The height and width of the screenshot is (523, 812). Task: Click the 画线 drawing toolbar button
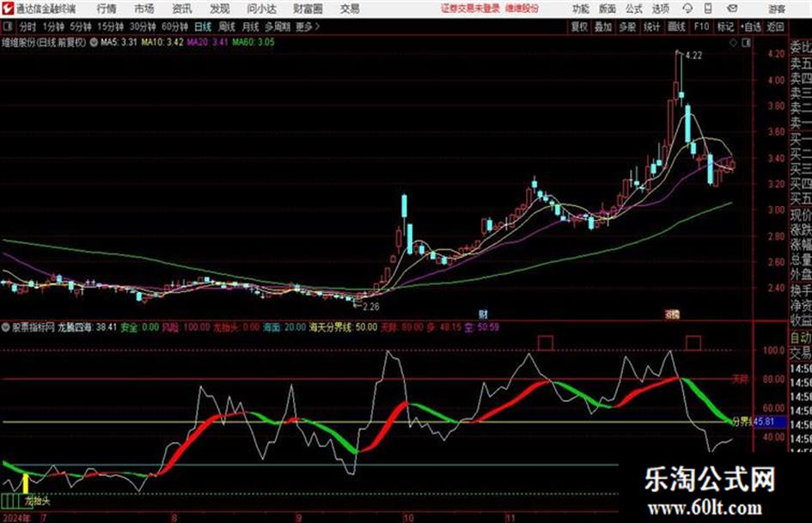pyautogui.click(x=676, y=27)
